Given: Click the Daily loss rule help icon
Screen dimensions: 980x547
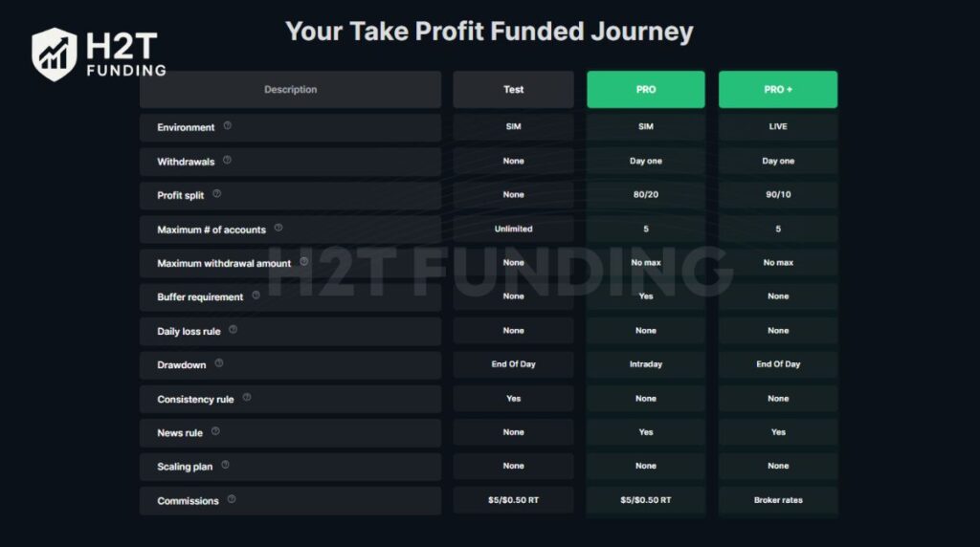Looking at the screenshot, I should tap(233, 330).
